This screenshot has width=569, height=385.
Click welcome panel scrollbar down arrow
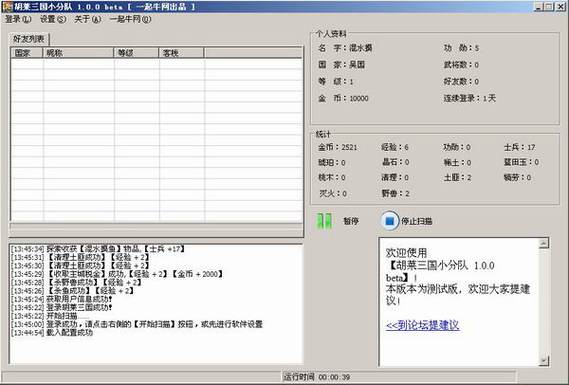tap(544, 360)
